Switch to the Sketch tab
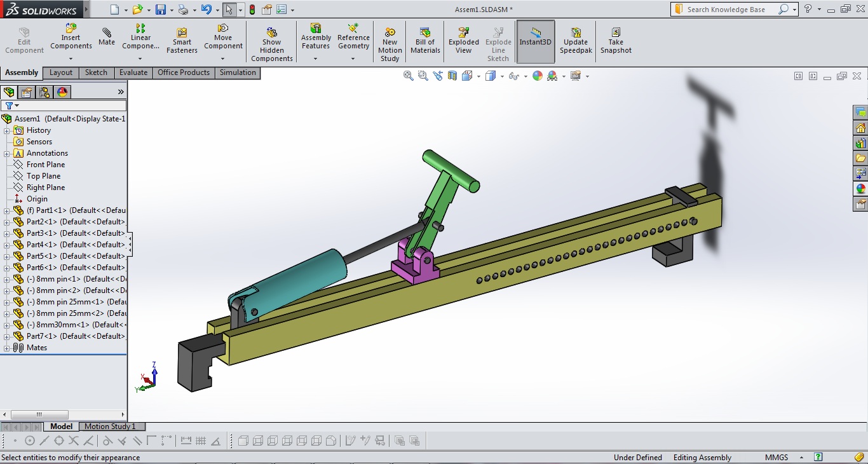Viewport: 868px width, 464px height. [96, 72]
